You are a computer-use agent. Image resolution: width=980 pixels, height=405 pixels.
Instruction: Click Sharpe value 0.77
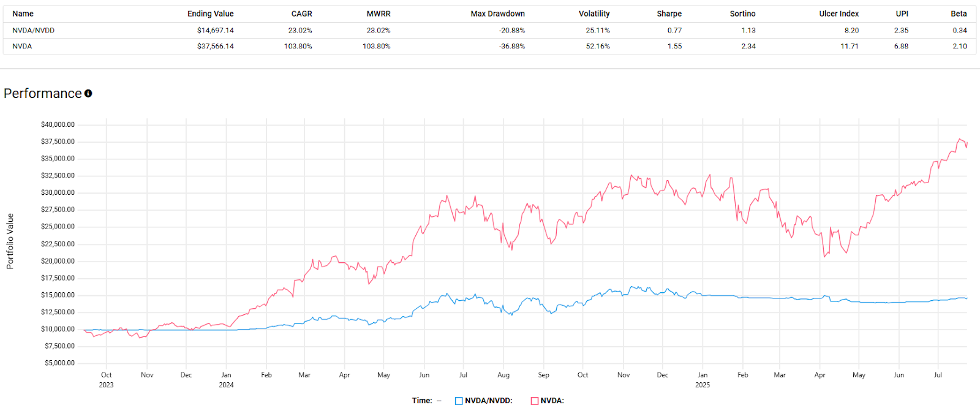674,30
